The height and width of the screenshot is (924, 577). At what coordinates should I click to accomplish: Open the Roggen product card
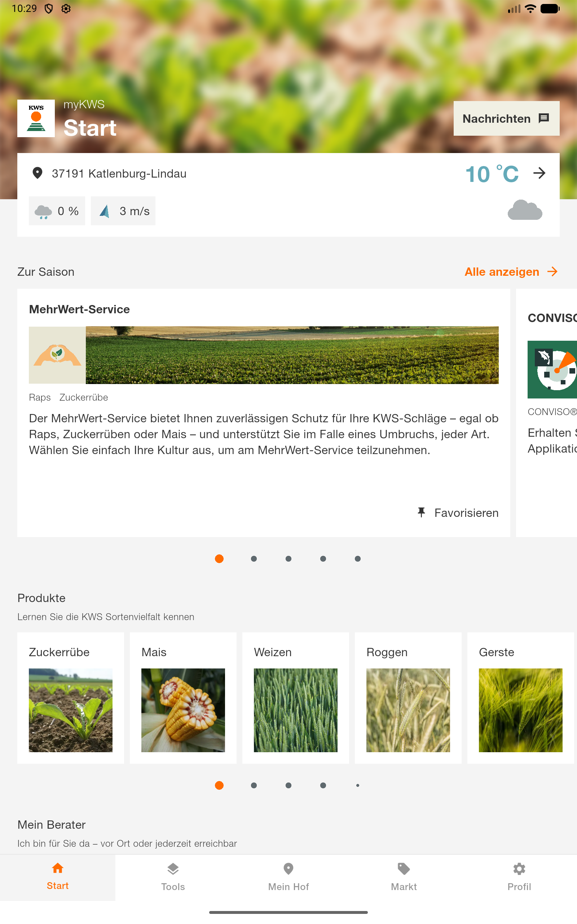[x=408, y=698]
